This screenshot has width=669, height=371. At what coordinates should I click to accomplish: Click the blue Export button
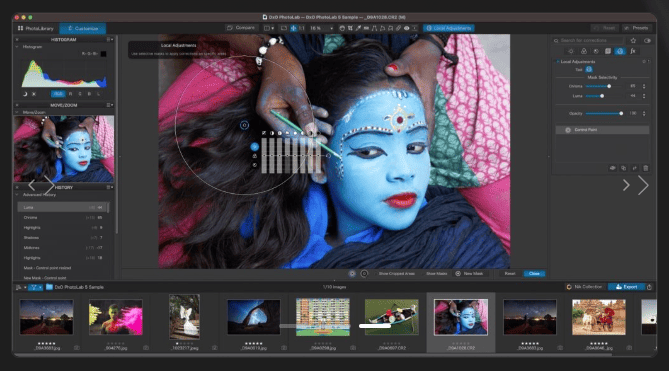coord(626,287)
